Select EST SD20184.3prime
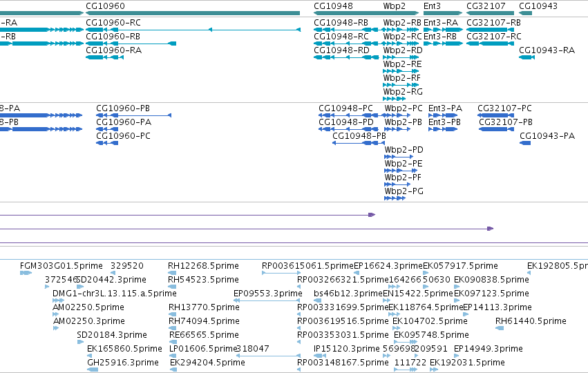 112,335
